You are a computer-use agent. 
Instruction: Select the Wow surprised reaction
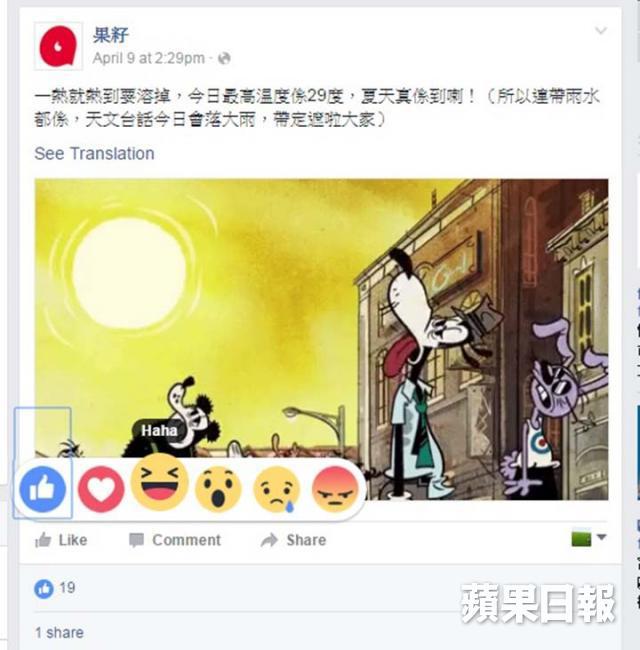tap(218, 489)
